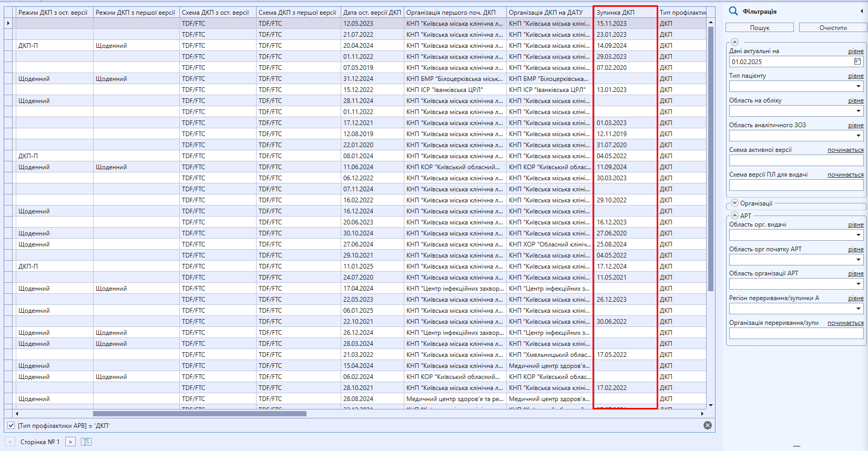
Task: Click the magnifier icon beside Фільтрація
Action: [733, 11]
